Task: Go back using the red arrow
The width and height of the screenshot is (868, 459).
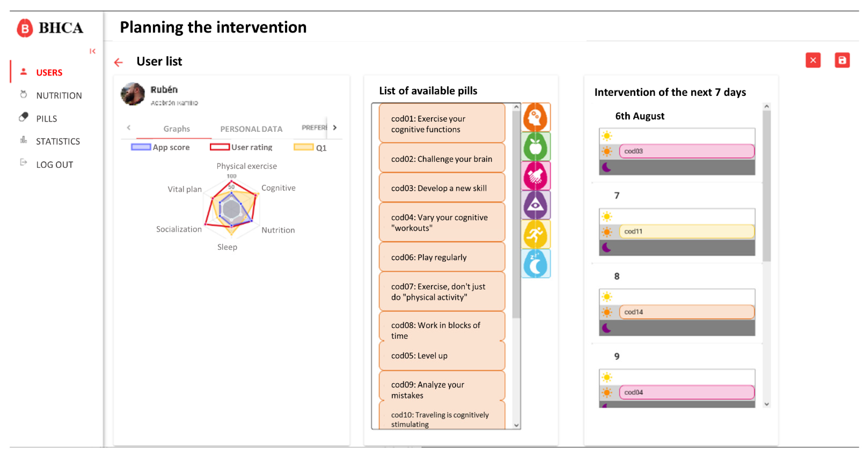Action: 119,62
